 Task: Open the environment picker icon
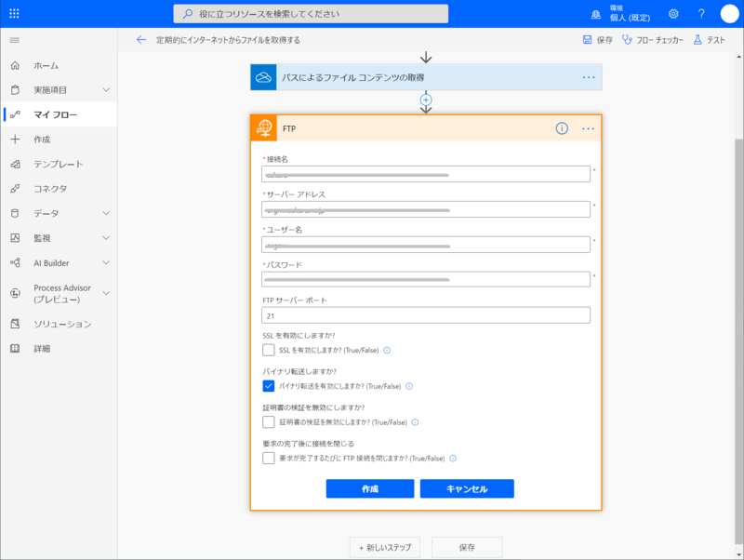pos(596,14)
